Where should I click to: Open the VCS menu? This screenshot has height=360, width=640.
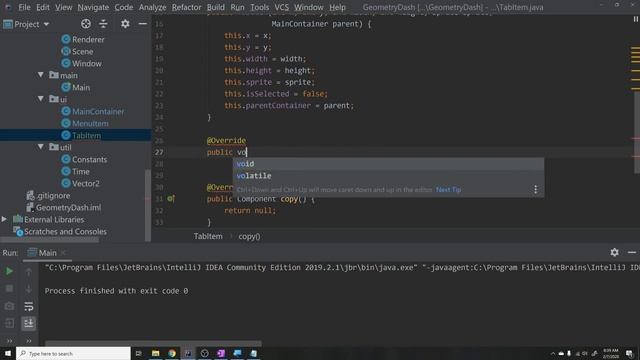[281, 7]
